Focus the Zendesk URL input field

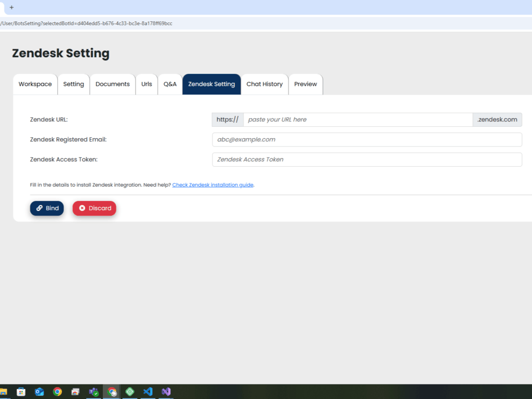[357, 119]
